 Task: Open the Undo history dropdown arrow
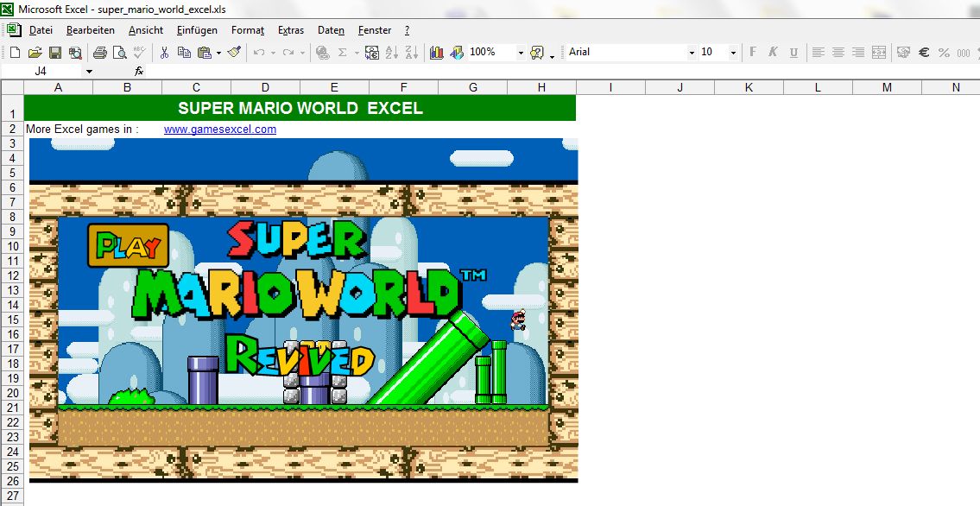273,53
